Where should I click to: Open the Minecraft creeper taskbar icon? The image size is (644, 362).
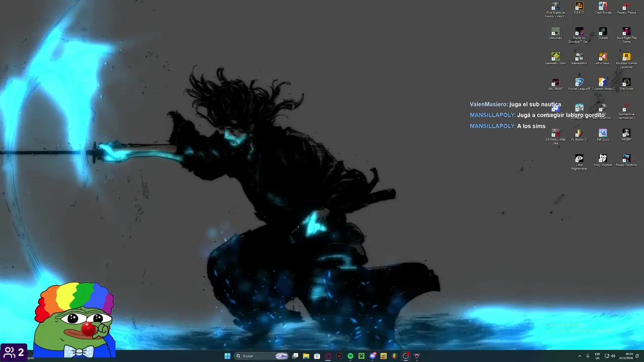[x=361, y=356]
